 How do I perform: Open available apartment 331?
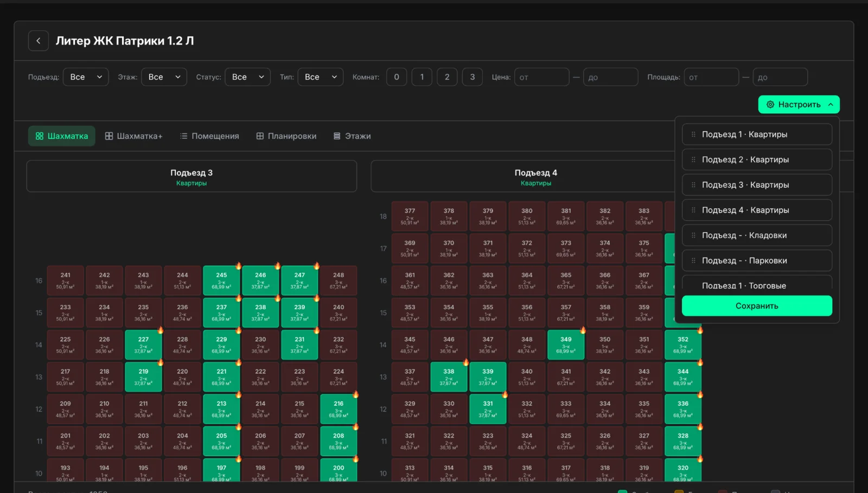[488, 409]
